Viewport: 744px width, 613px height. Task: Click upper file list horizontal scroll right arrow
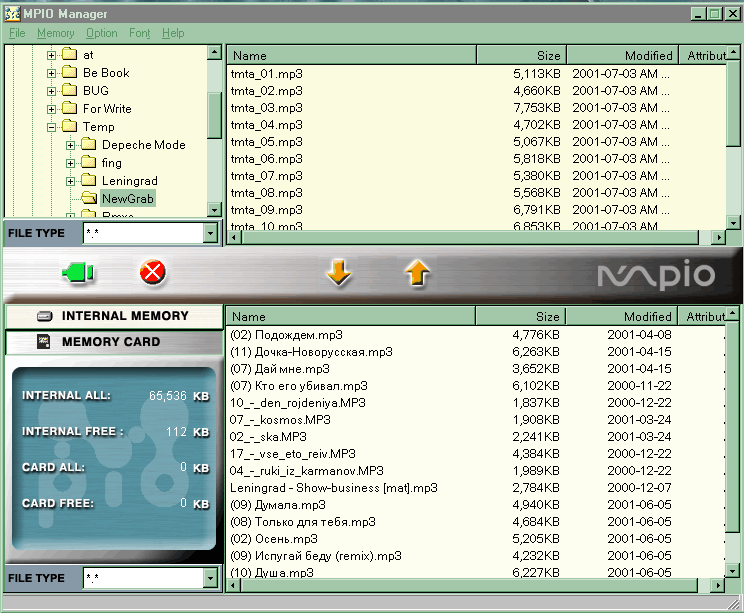(719, 237)
